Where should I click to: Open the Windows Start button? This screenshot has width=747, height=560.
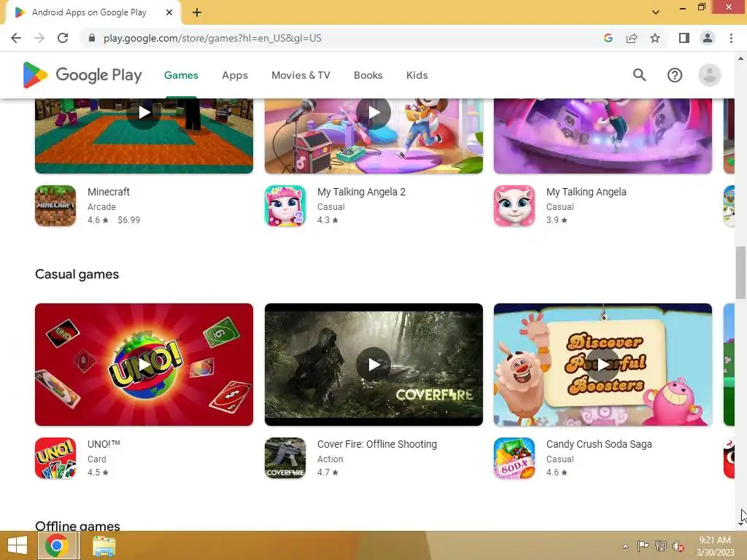18,545
